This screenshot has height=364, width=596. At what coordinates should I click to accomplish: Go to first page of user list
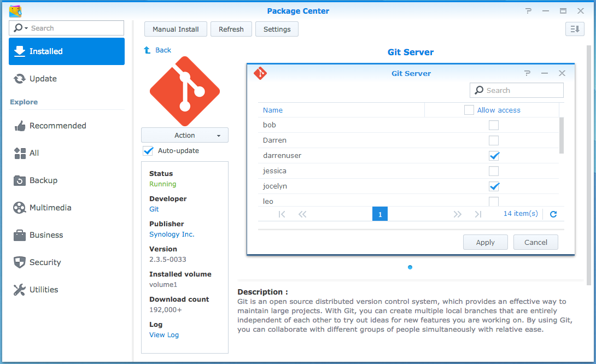coord(282,214)
